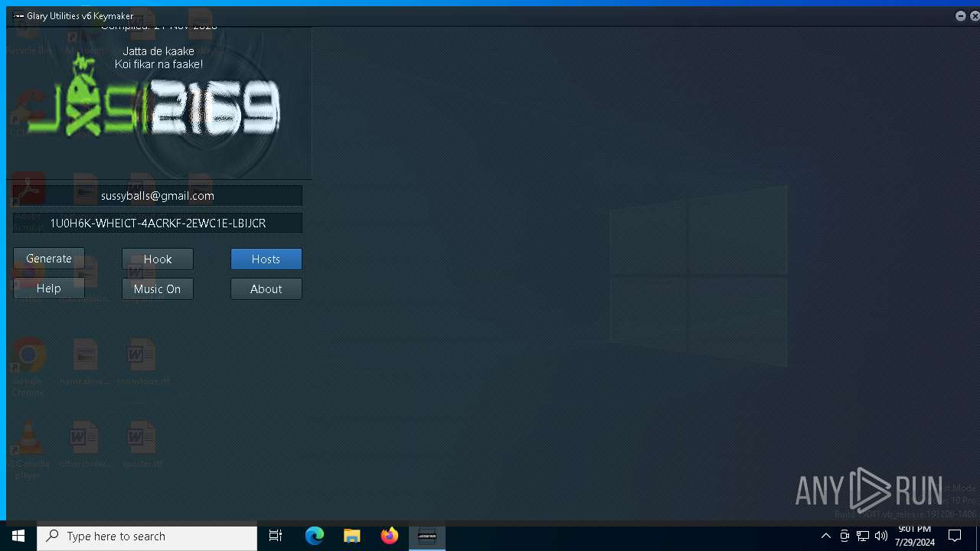Click the meet-now tray icon
980x551 pixels.
(x=844, y=536)
